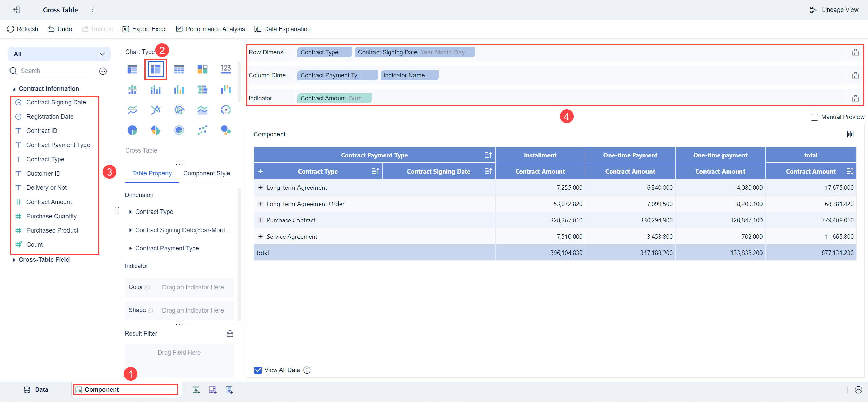Choose the scatter plot chart icon
The image size is (868, 402).
tap(202, 130)
